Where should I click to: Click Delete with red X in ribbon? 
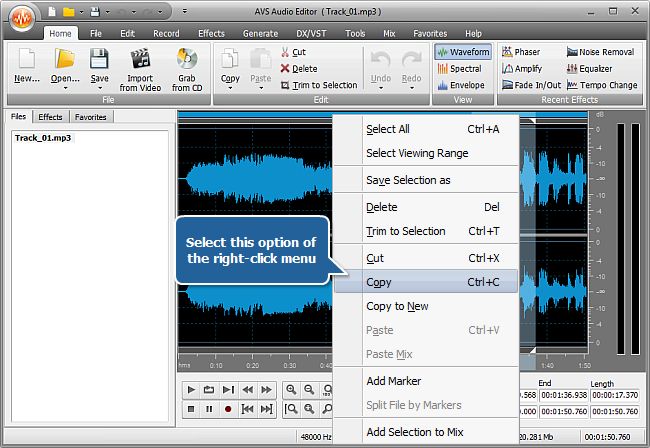tap(299, 69)
